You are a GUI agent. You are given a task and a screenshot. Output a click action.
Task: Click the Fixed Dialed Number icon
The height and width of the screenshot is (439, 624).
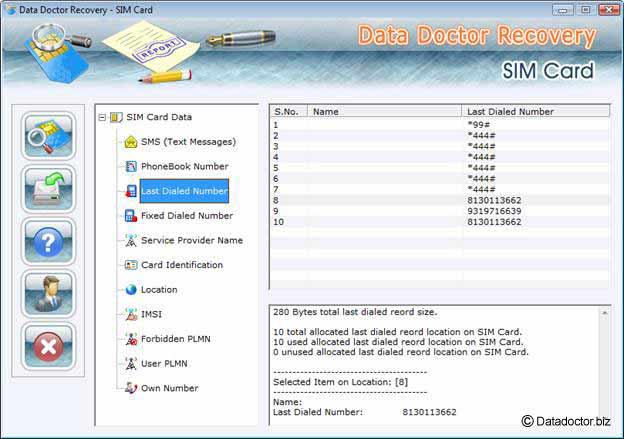[131, 216]
